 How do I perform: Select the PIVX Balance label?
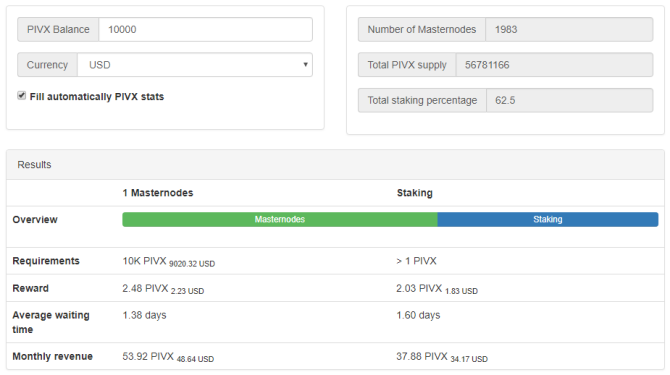[58, 29]
